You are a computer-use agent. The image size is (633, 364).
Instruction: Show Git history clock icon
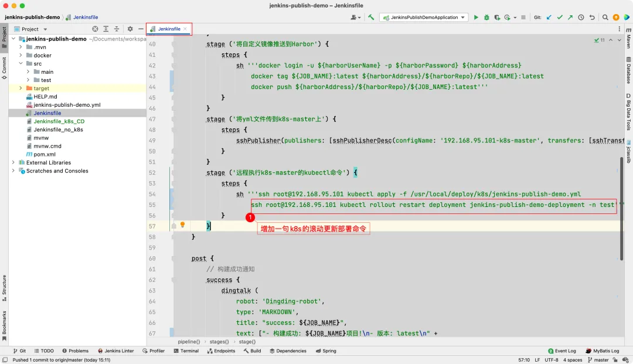[581, 18]
